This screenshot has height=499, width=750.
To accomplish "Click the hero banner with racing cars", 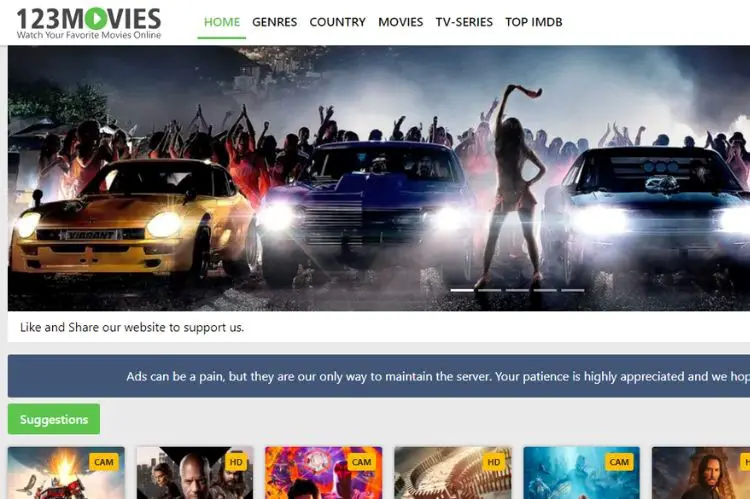I will (379, 178).
